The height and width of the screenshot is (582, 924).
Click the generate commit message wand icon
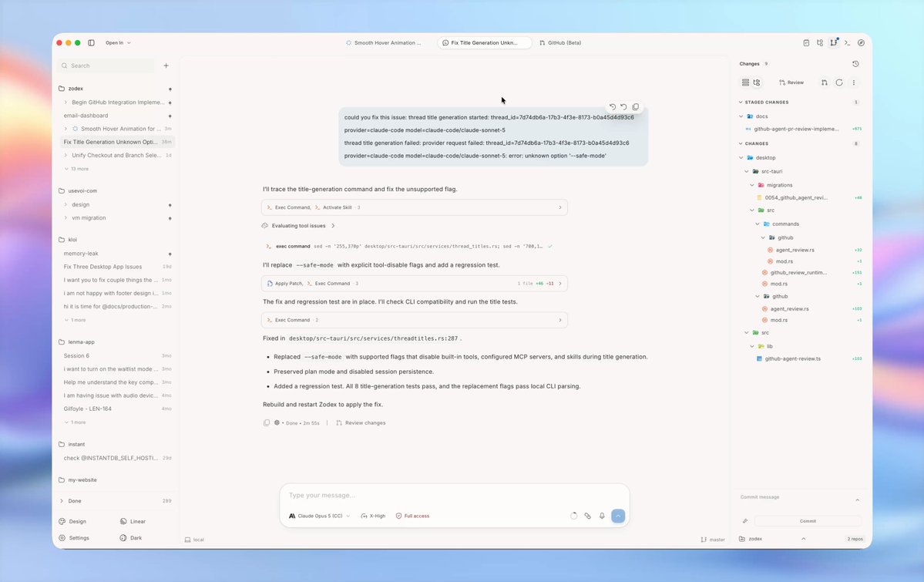click(745, 521)
